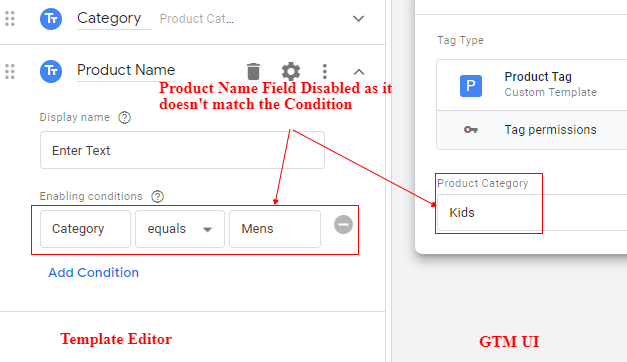Grab the Product Name row drag handle
The width and height of the screenshot is (627, 362).
[x=10, y=72]
